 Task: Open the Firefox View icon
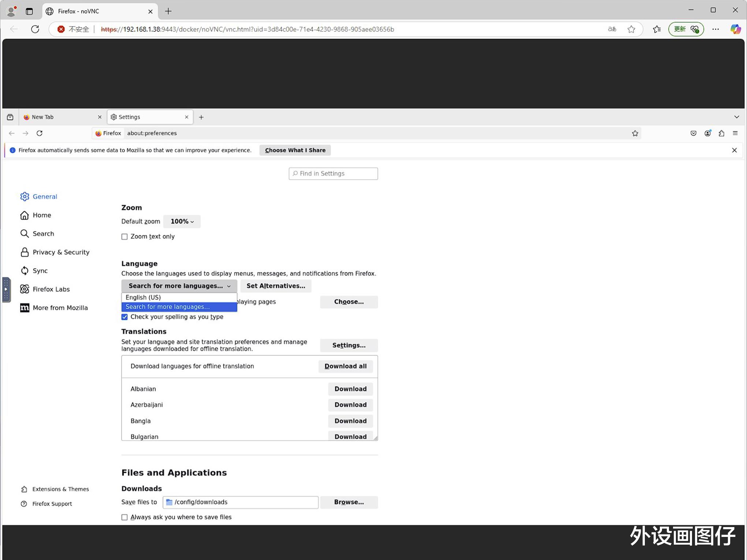(x=10, y=117)
